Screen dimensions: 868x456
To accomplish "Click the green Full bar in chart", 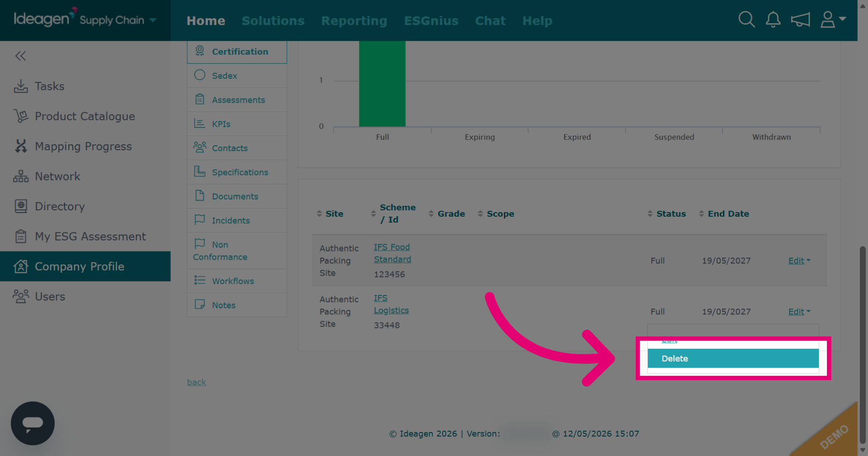I will pos(382,84).
